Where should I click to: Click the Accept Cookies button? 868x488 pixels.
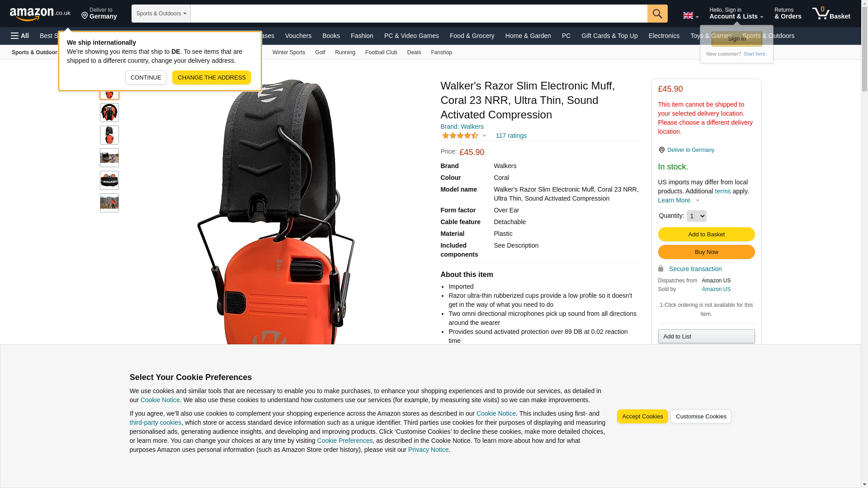pos(642,417)
